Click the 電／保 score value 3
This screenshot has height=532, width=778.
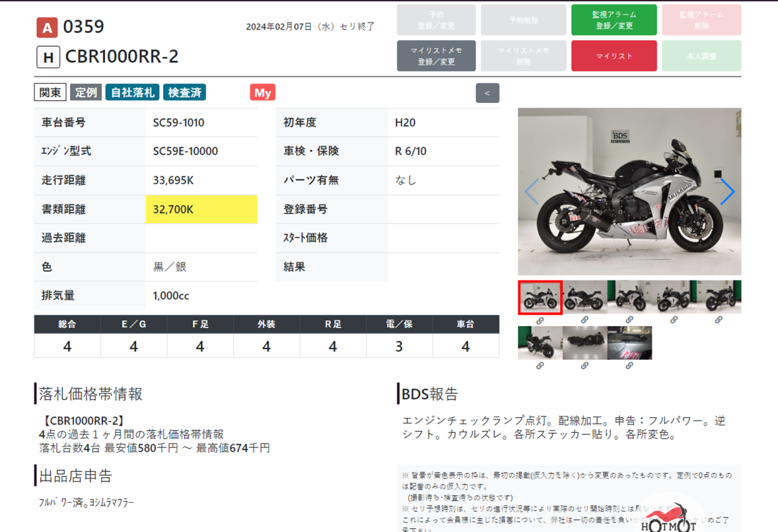[x=399, y=346]
